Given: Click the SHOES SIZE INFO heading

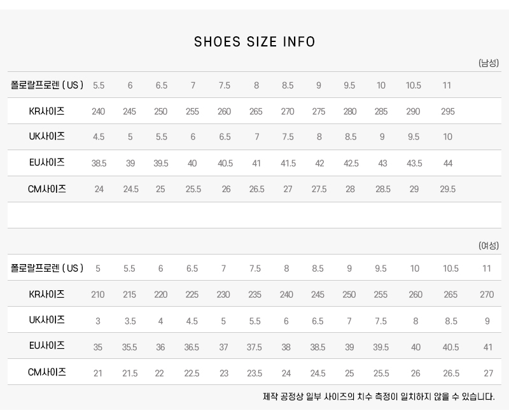Looking at the screenshot, I should coord(254,42).
